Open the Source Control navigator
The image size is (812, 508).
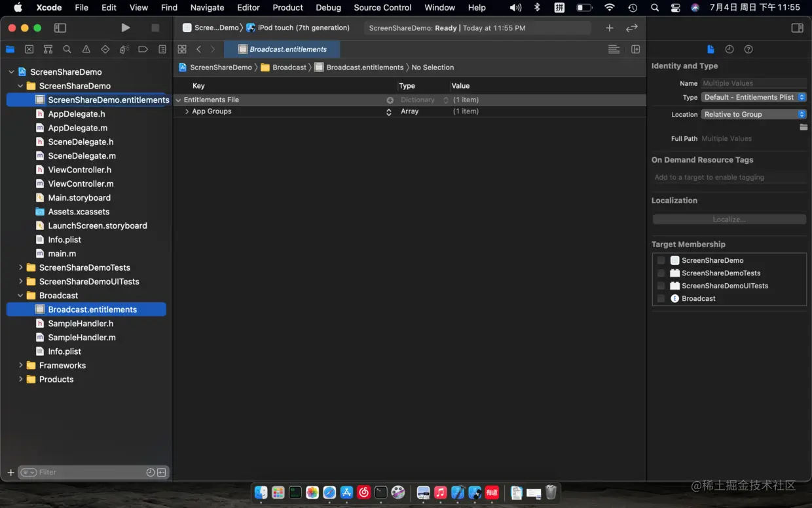click(x=29, y=50)
